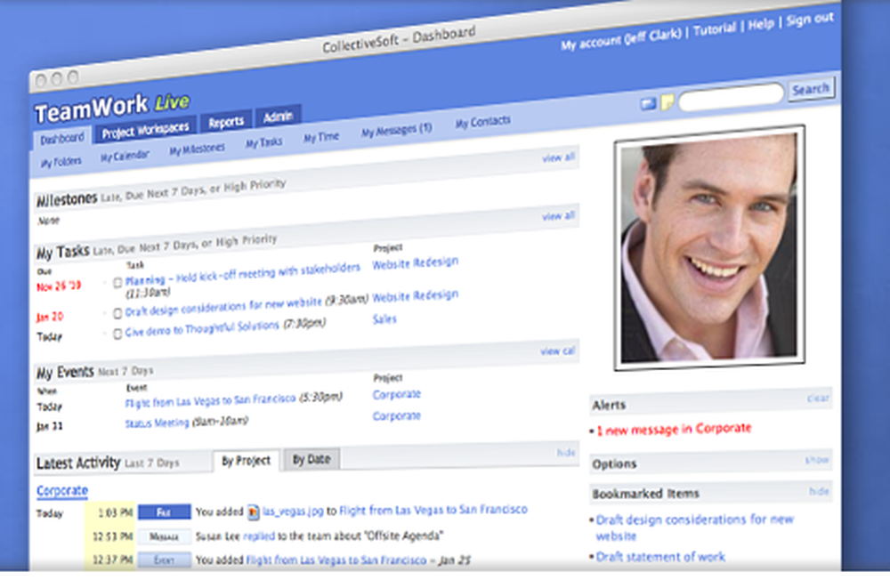Open the My Tasks sub-tab

pyautogui.click(x=264, y=142)
